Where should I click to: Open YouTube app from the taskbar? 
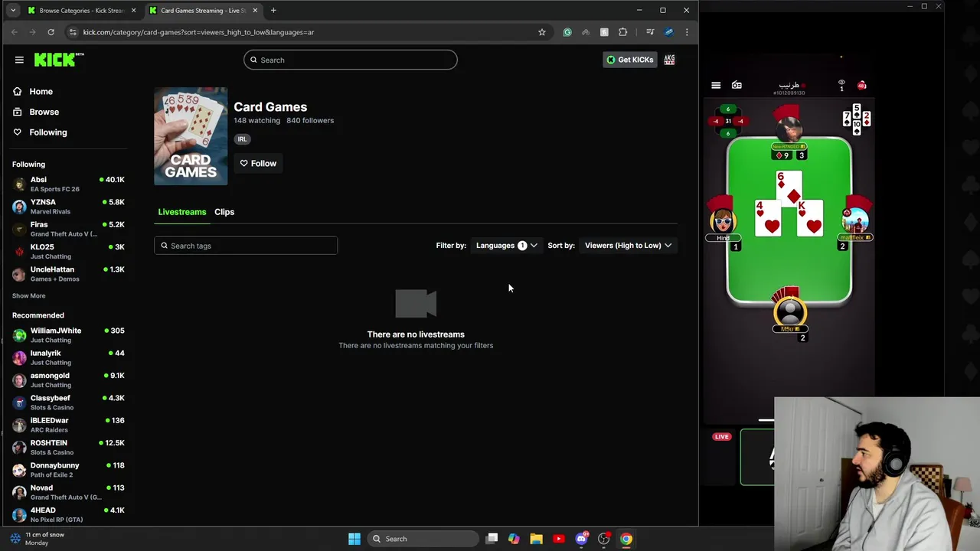coord(558,539)
